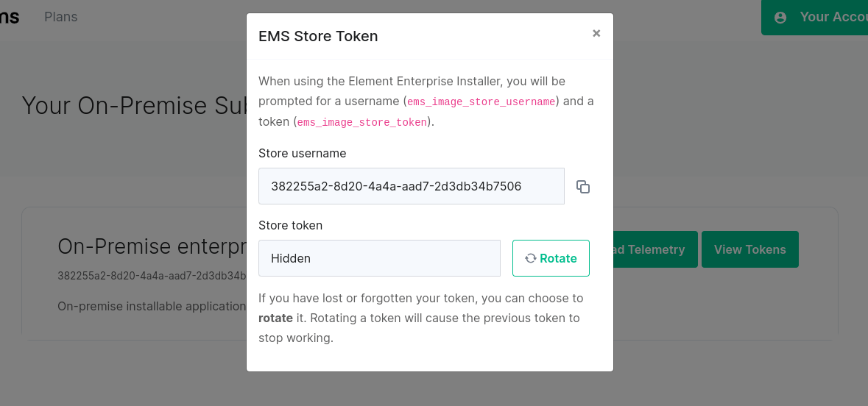Click the user avatar icon by Your Account
The width and height of the screenshot is (868, 406).
click(x=780, y=18)
